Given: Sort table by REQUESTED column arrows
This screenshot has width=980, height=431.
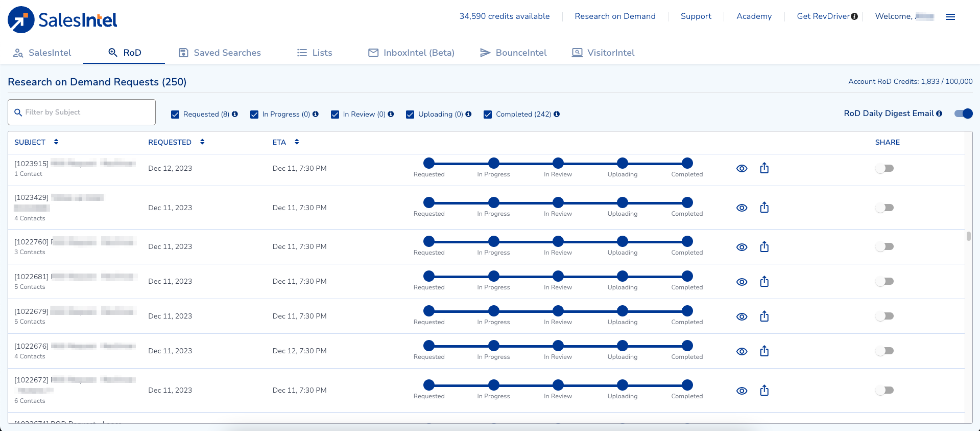Looking at the screenshot, I should click(202, 142).
